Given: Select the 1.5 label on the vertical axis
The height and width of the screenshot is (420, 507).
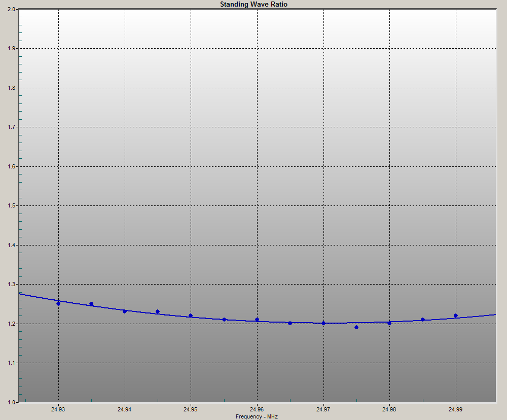Looking at the screenshot, I should tap(11, 206).
